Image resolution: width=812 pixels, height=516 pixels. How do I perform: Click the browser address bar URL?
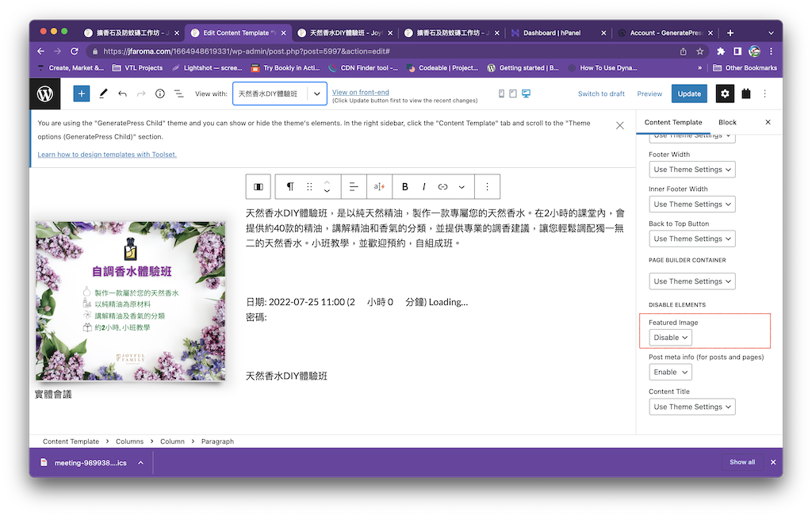(247, 52)
